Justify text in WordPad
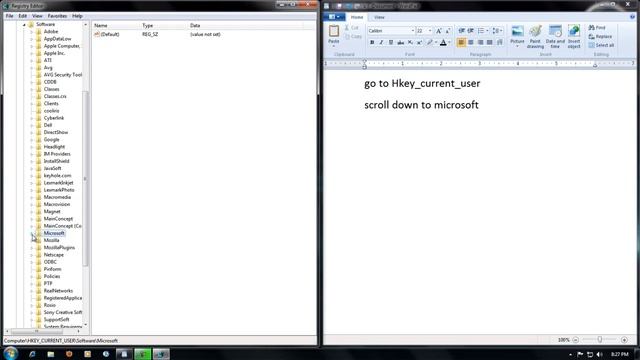The image size is (640, 360). 489,42
